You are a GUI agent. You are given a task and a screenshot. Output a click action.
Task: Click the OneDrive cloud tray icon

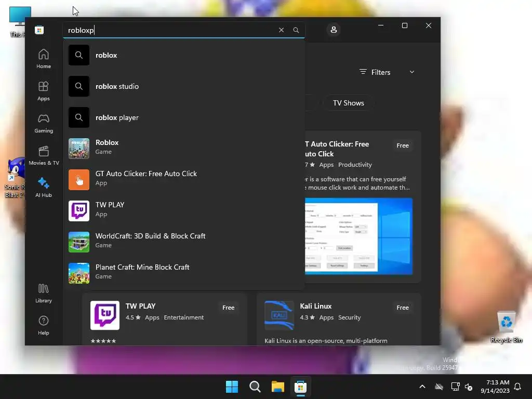pos(439,387)
